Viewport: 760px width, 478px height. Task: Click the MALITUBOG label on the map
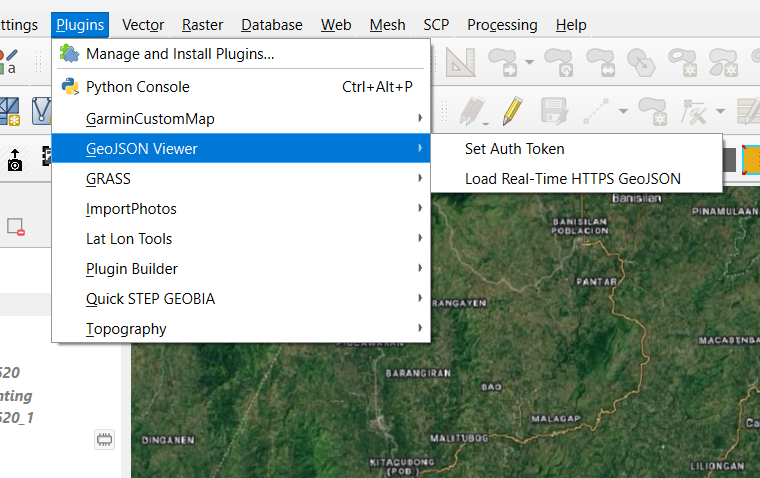459,438
